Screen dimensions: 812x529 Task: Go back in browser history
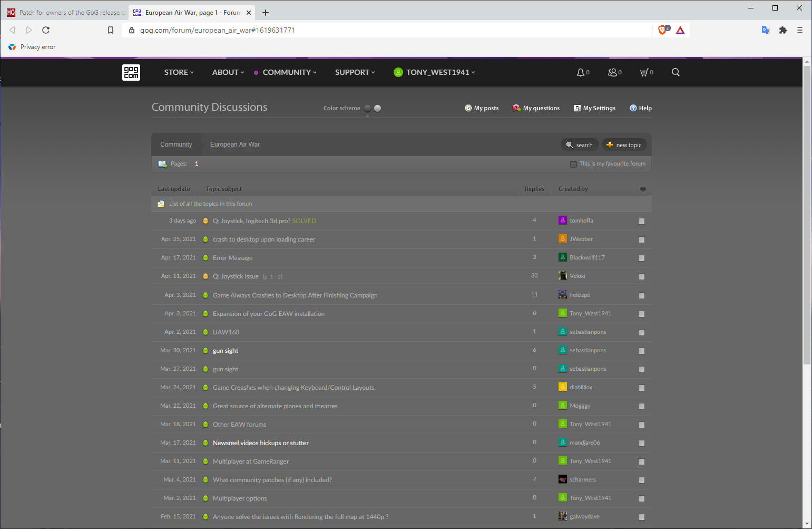[13, 30]
